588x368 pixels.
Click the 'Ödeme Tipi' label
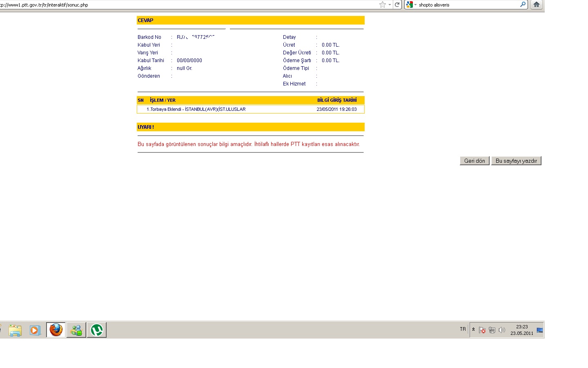click(296, 68)
